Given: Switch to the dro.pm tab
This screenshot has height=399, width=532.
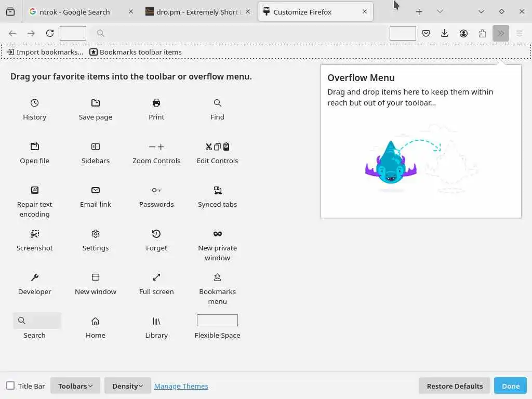Looking at the screenshot, I should pyautogui.click(x=198, y=12).
